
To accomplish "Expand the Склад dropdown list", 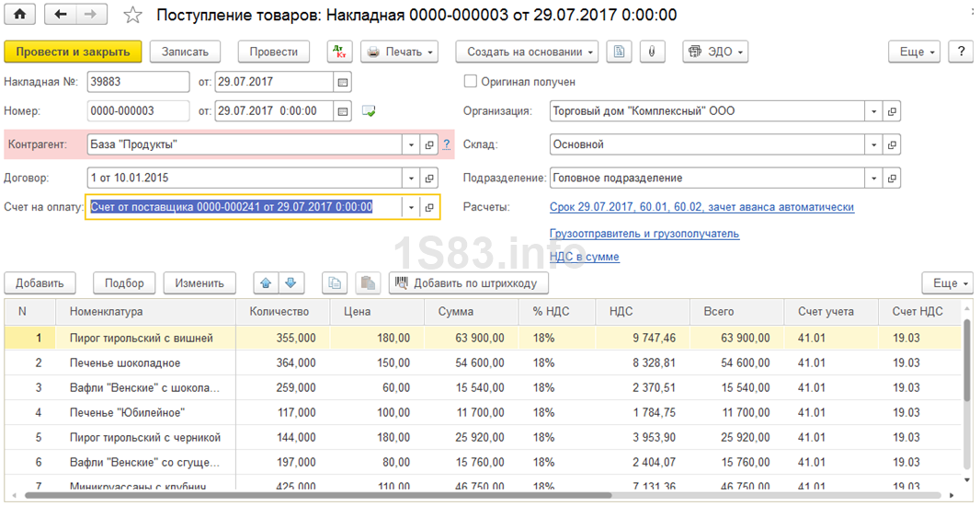I will click(x=872, y=144).
